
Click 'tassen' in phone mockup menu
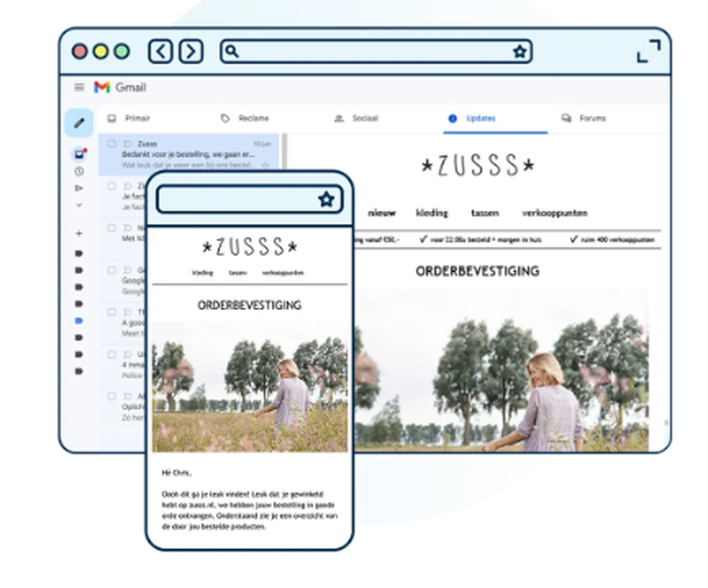point(237,272)
